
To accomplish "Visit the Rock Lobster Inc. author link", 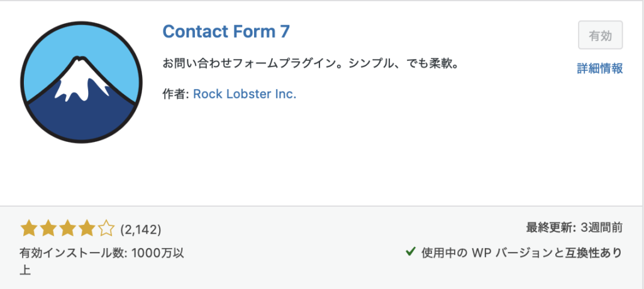I will 244,94.
